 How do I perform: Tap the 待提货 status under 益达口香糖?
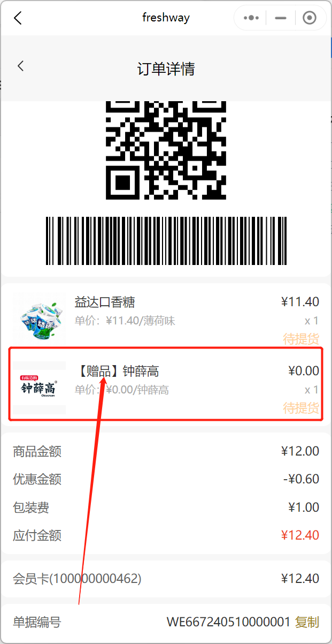pyautogui.click(x=301, y=339)
